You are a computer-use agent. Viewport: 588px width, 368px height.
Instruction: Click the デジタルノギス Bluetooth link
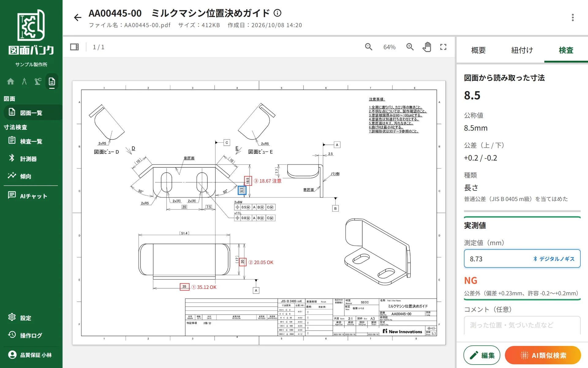pyautogui.click(x=554, y=259)
